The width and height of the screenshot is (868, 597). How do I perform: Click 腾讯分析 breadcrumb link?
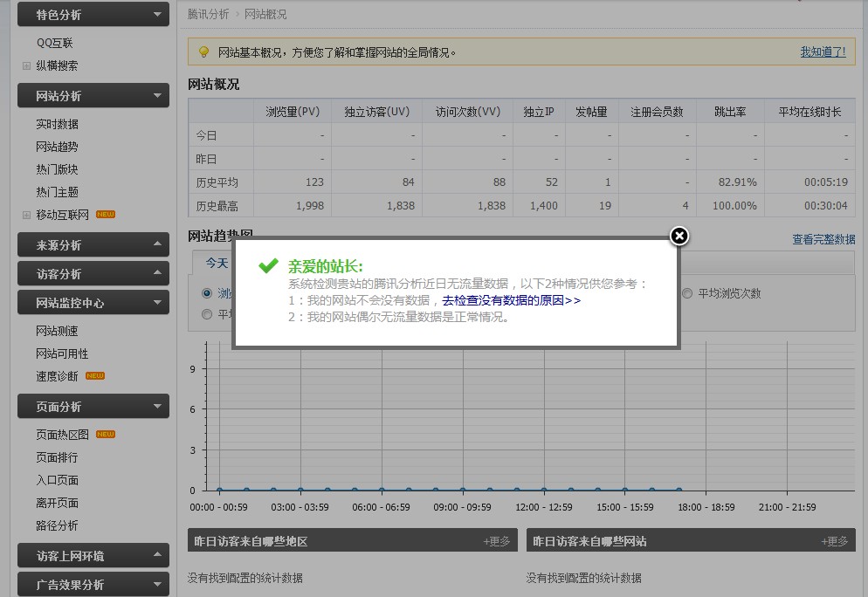click(x=208, y=14)
